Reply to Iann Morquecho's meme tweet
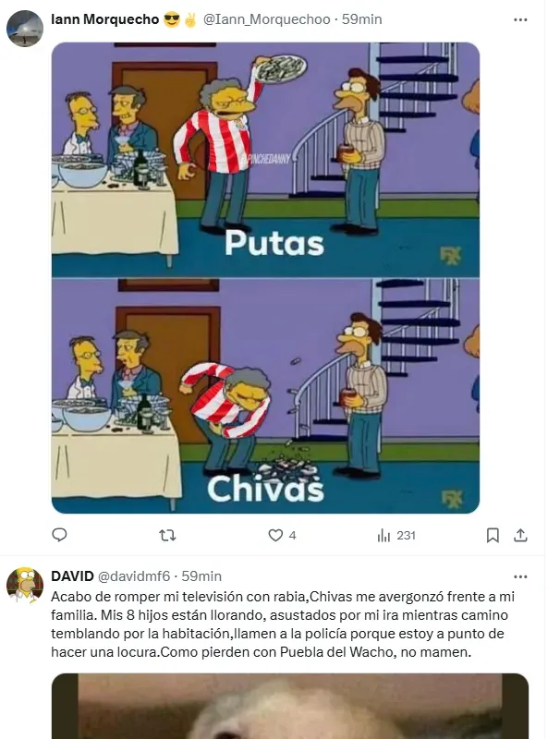This screenshot has height=739, width=560. [x=59, y=535]
